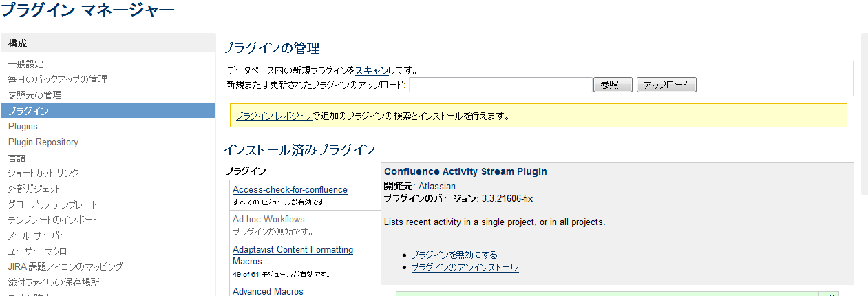Open 毎日のバックアップの管理 settings
The image size is (868, 296).
pos(57,79)
